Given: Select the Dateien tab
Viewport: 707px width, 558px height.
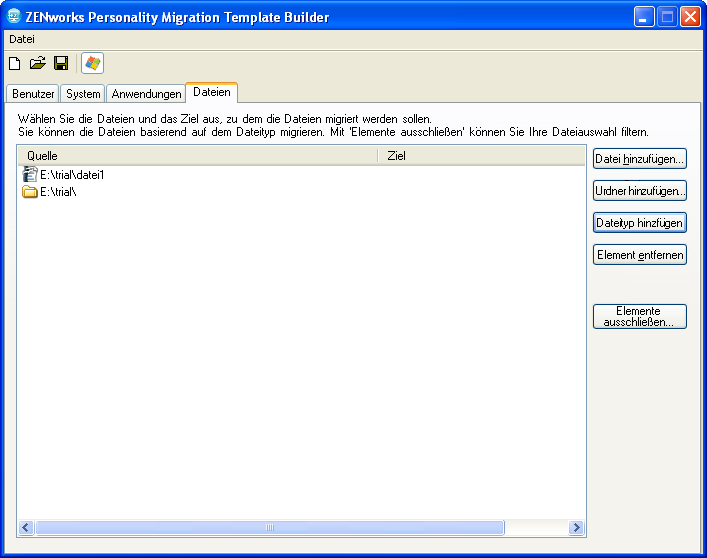Looking at the screenshot, I should (211, 92).
